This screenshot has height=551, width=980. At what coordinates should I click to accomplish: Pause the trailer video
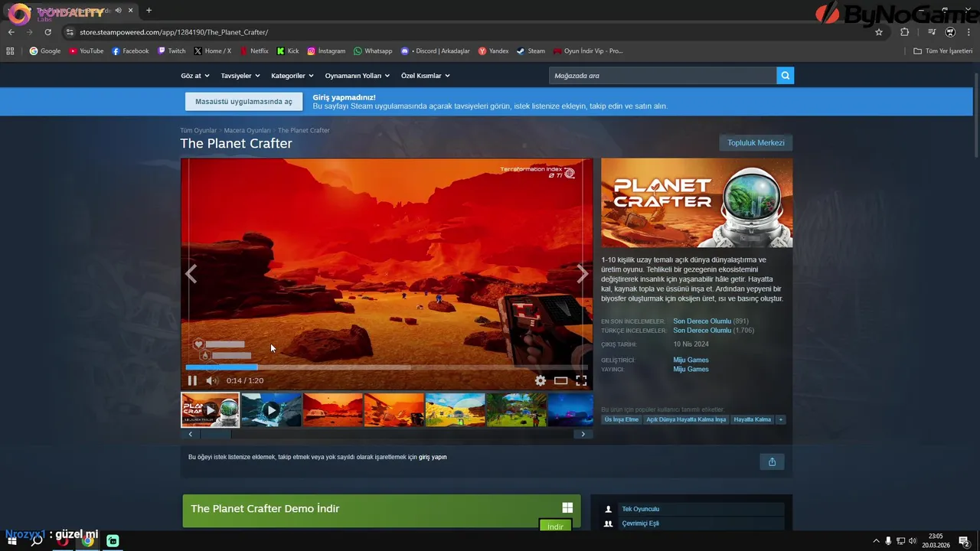(x=192, y=380)
